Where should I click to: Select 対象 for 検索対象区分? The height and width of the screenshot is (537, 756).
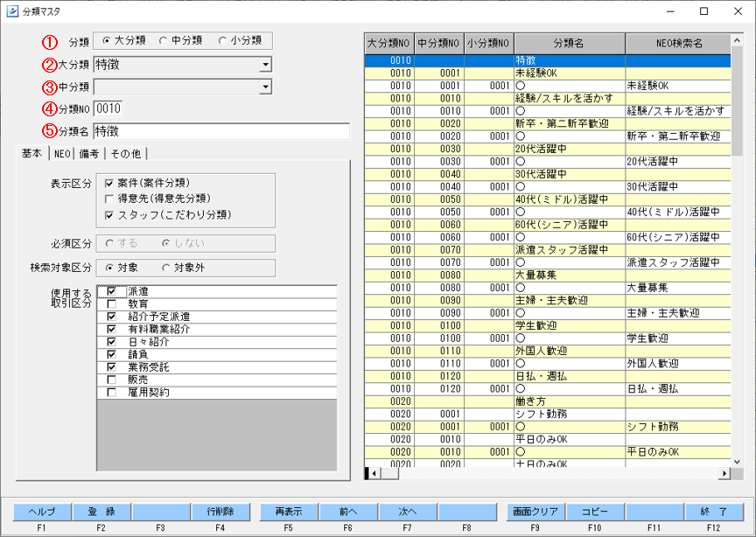pos(109,268)
